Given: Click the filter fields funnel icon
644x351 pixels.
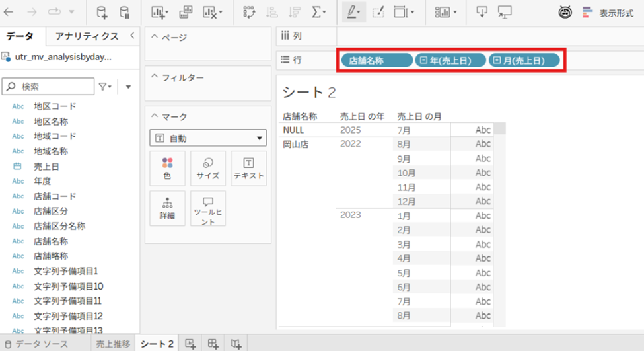Looking at the screenshot, I should pyautogui.click(x=102, y=87).
